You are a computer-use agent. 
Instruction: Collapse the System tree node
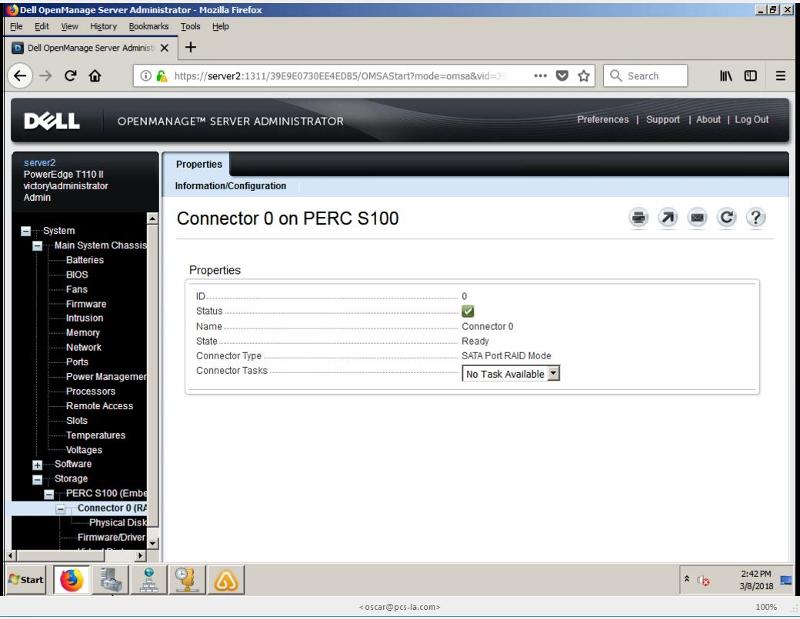[x=26, y=231]
